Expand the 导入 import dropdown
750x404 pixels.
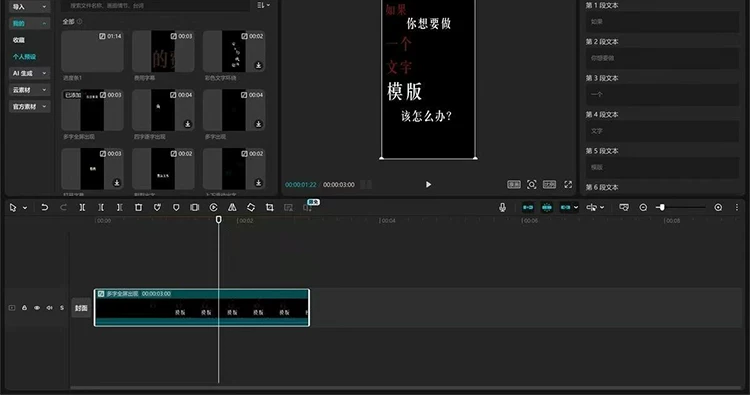(30, 7)
